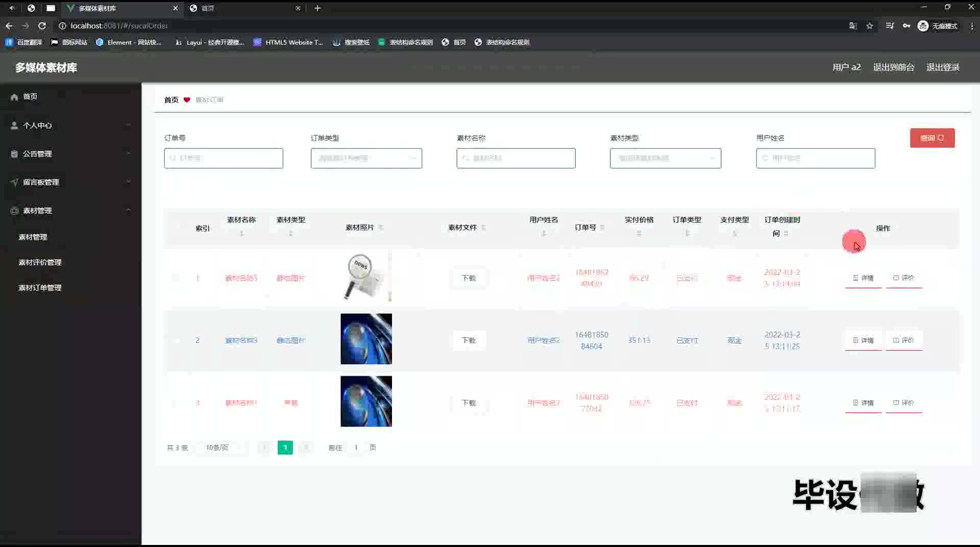The width and height of the screenshot is (980, 547).
Task: Click 详情 for row 素材名称5
Action: tap(863, 278)
